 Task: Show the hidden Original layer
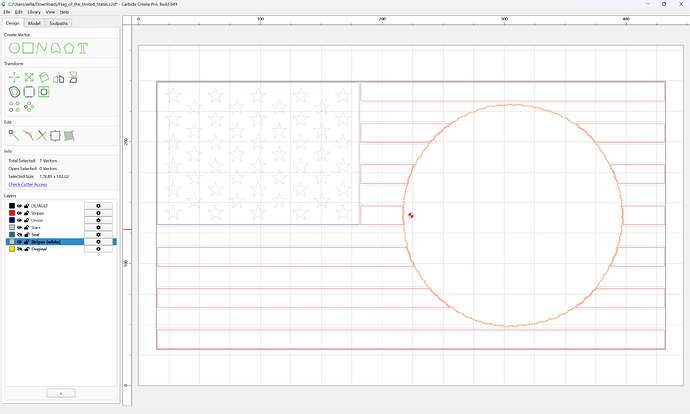[19, 249]
